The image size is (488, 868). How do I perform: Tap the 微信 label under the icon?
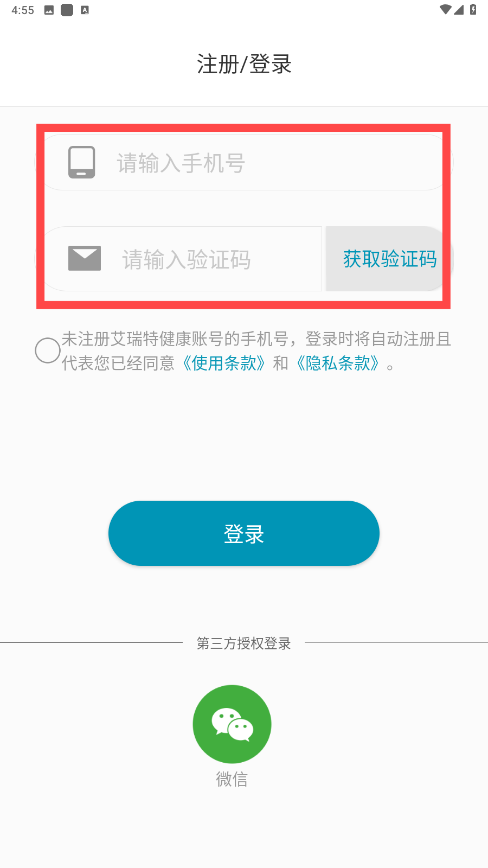(x=232, y=779)
